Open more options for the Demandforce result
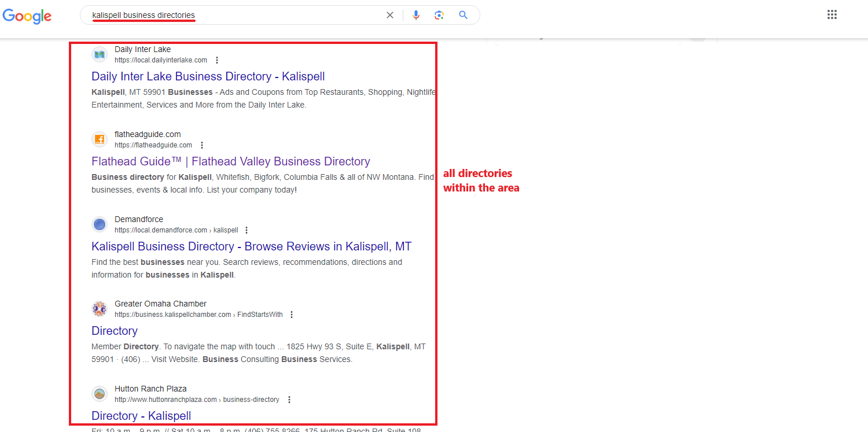The width and height of the screenshot is (868, 432). 247,230
